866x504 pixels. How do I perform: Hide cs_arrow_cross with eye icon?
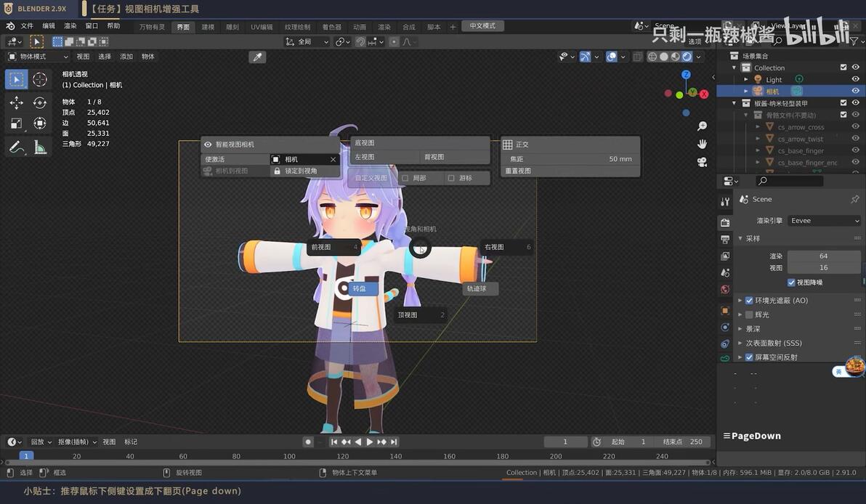pyautogui.click(x=855, y=127)
